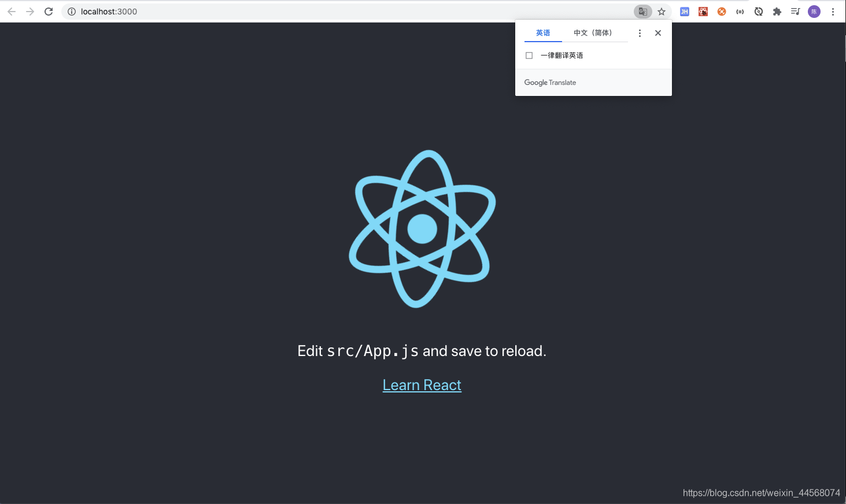The height and width of the screenshot is (504, 846).
Task: Toggle the Google Translate icon in address bar
Action: coord(642,12)
